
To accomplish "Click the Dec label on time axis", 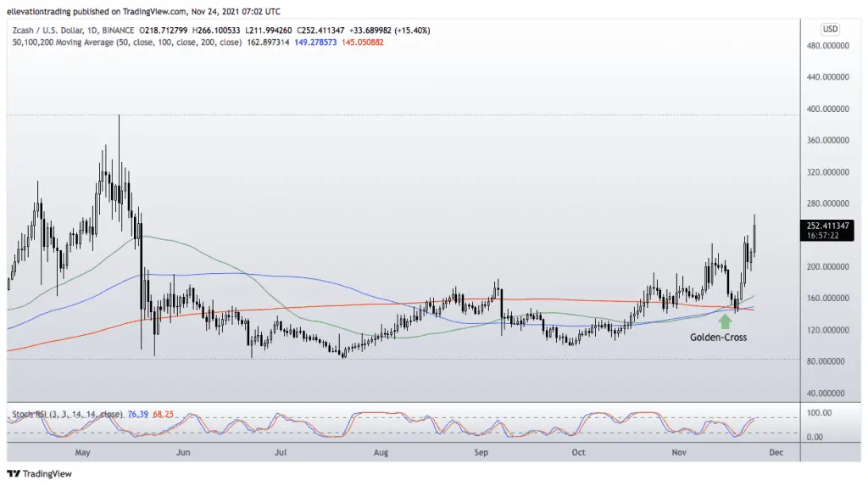I will coord(776,452).
